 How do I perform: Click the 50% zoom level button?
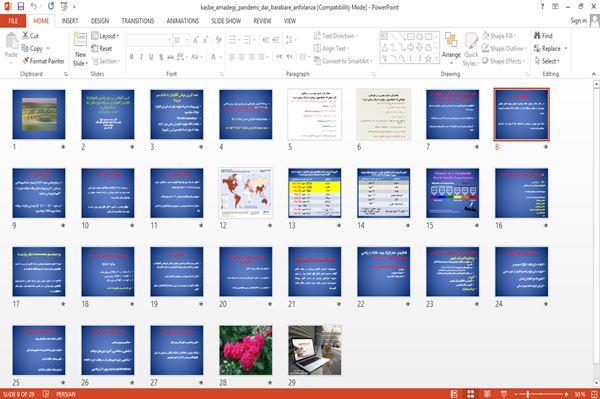[580, 394]
